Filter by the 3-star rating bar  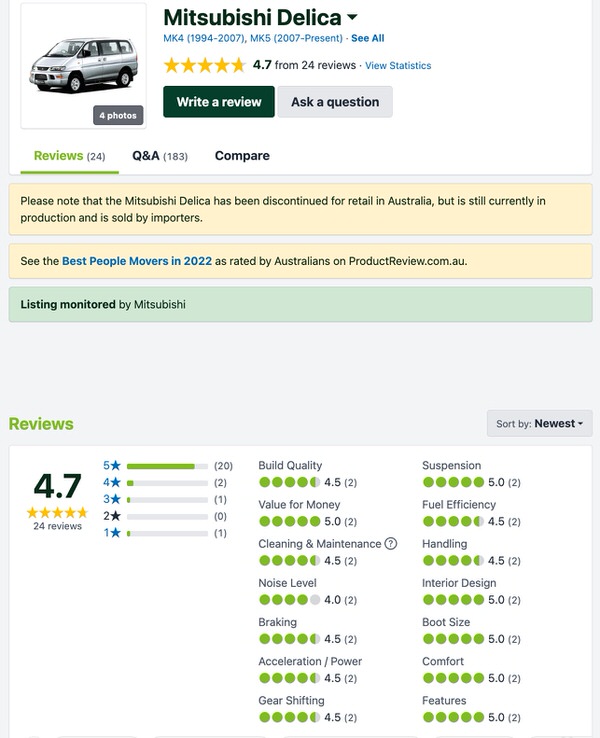tap(167, 500)
